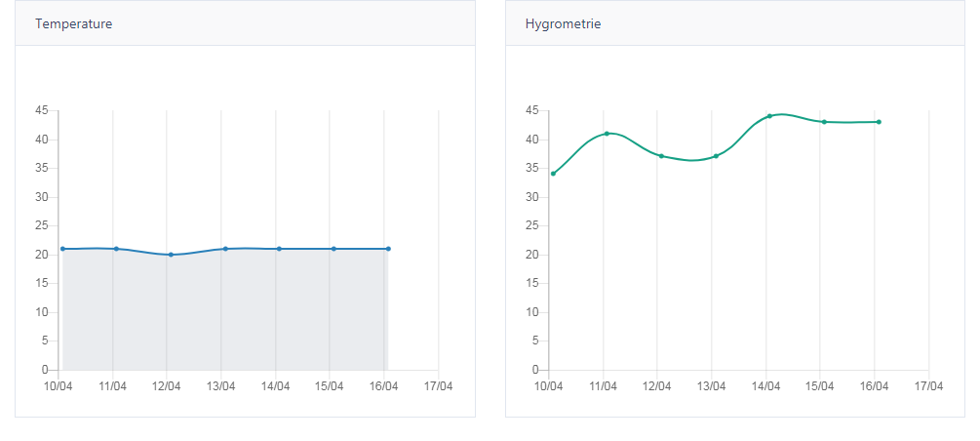
Task: Select Temperature data point at 16/04
Action: coord(388,249)
